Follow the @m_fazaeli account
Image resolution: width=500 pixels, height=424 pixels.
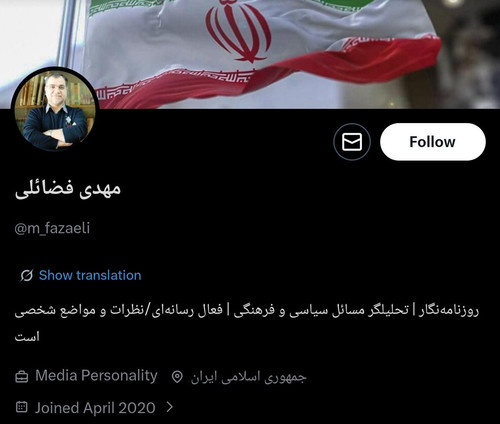coord(433,142)
